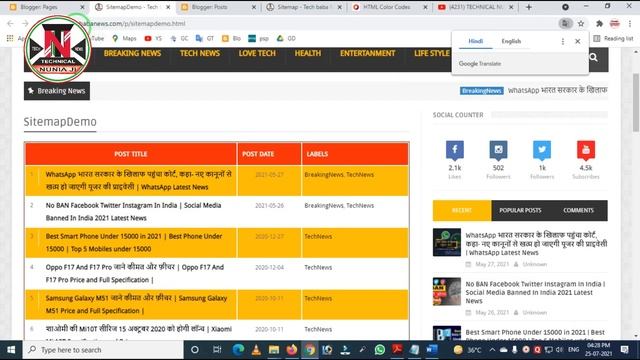This screenshot has width=640, height=360.
Task: Open LIFE STYLE menu item
Action: (431, 53)
